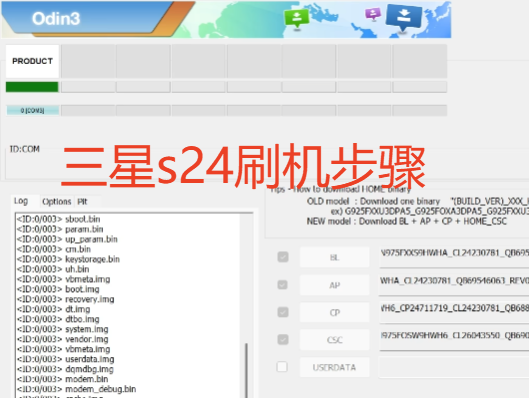The width and height of the screenshot is (529, 398).
Task: Click the 0:[COM3] port box
Action: click(x=32, y=110)
